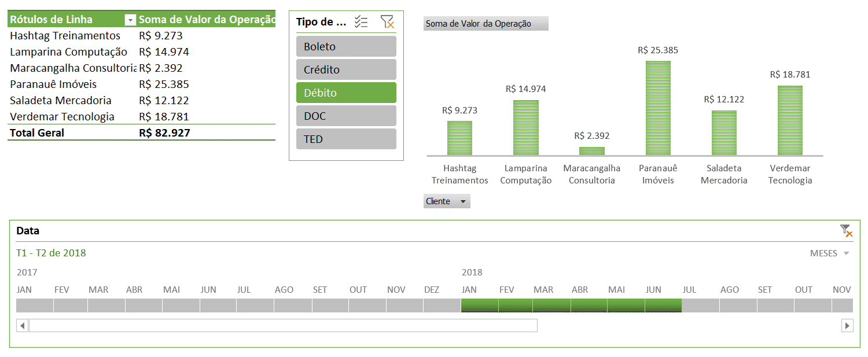Select the JUL 2018 timeline segment
The image size is (868, 357).
point(700,306)
